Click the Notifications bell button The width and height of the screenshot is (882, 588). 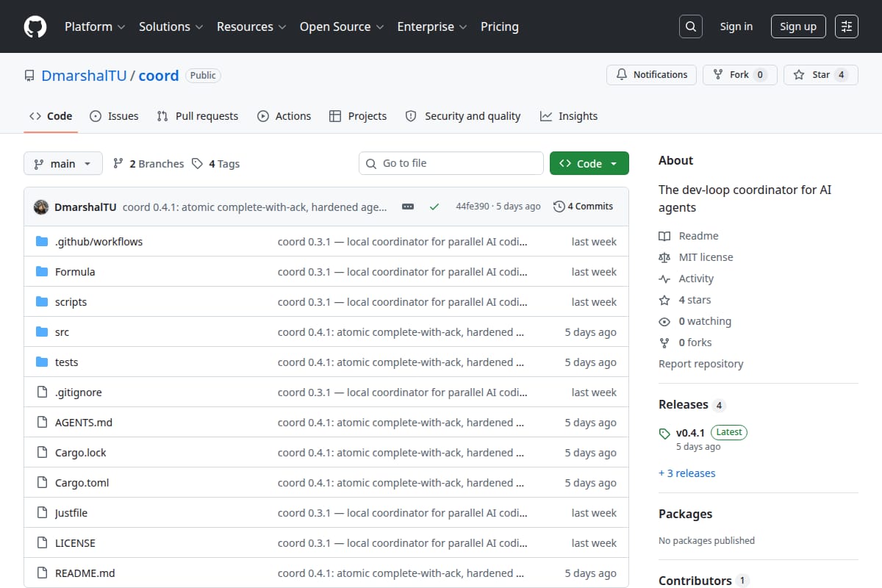point(651,75)
